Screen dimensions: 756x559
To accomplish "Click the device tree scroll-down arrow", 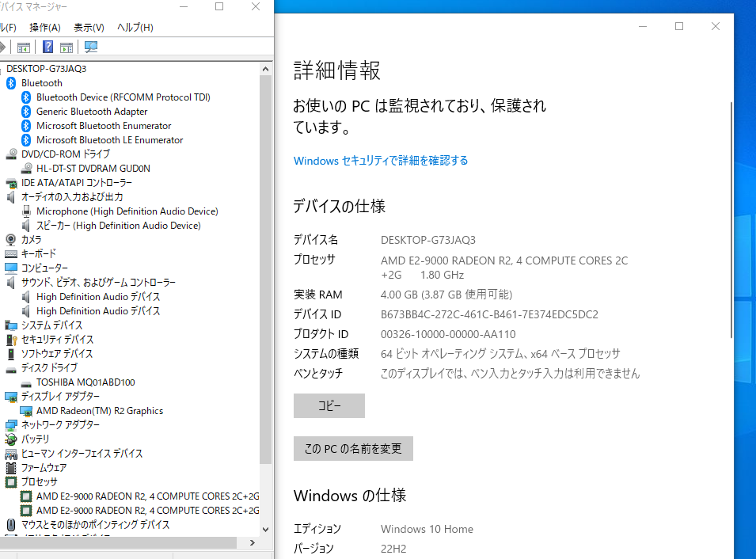I will (266, 530).
